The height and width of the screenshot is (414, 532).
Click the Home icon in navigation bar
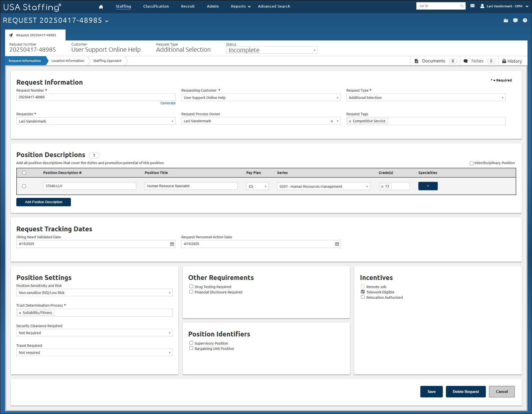tap(101, 6)
